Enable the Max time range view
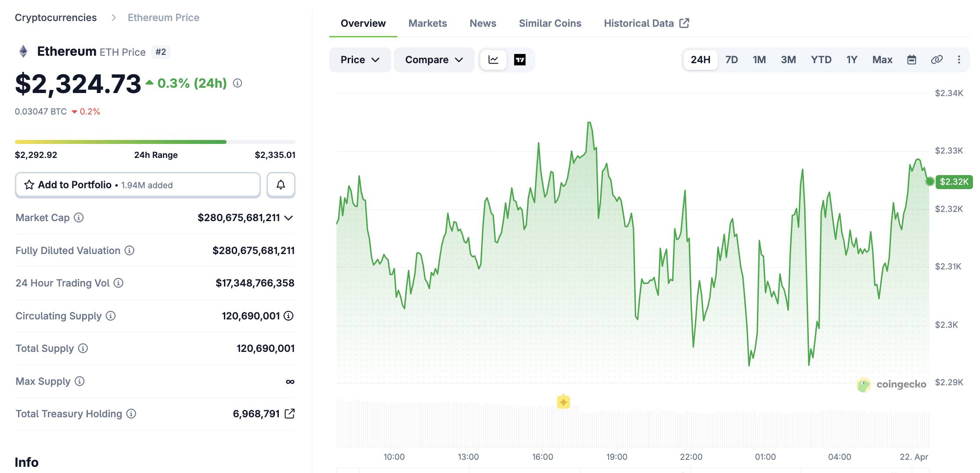Image resolution: width=980 pixels, height=473 pixels. coord(882,60)
